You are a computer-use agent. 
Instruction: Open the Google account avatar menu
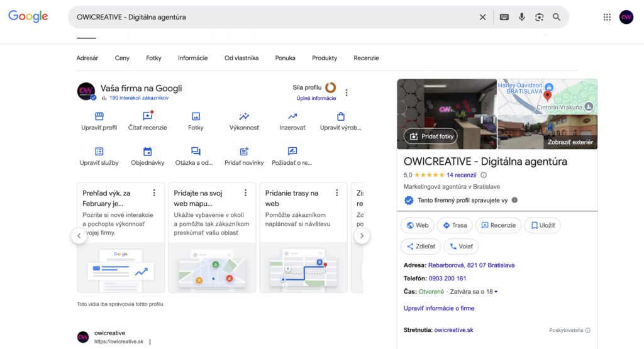626,17
